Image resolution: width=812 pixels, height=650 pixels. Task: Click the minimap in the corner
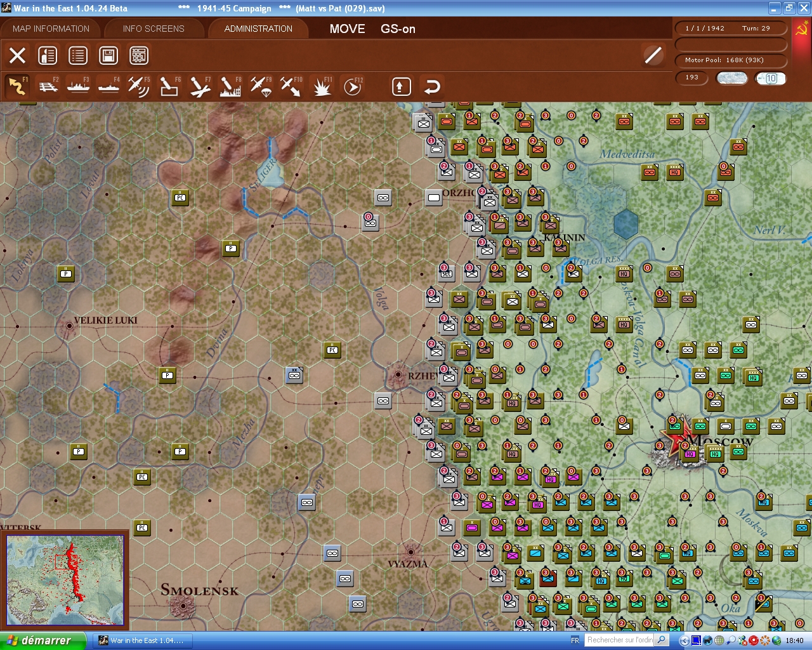point(65,580)
